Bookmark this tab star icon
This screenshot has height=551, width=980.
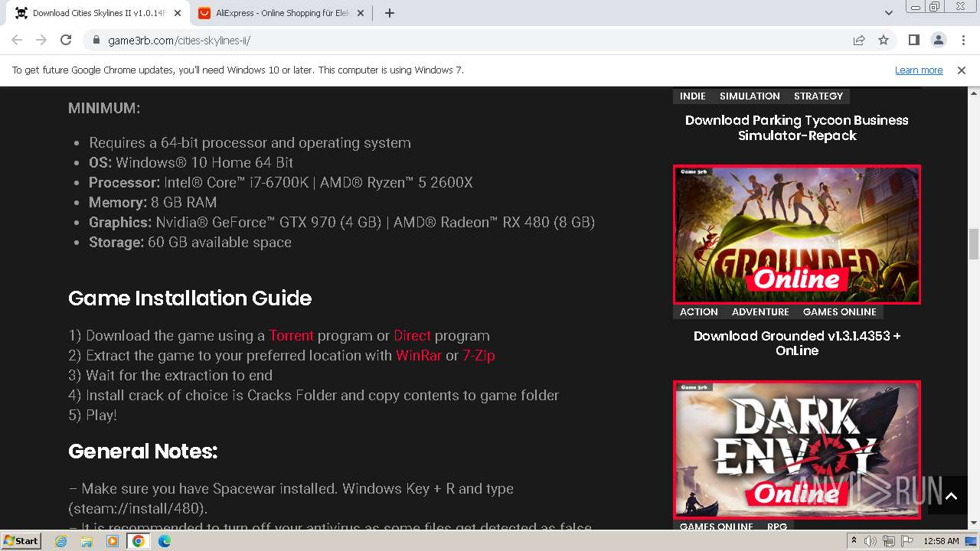point(884,40)
